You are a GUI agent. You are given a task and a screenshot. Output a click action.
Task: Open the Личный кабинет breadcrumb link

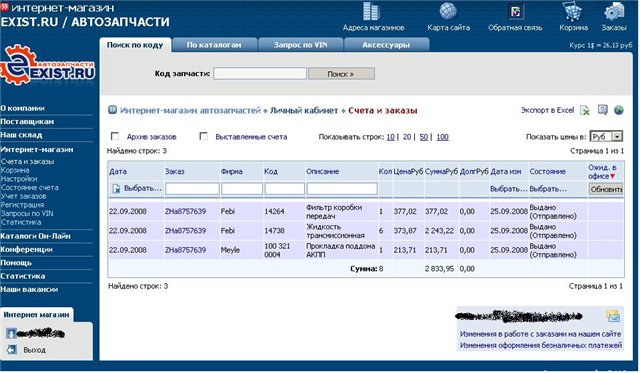304,111
